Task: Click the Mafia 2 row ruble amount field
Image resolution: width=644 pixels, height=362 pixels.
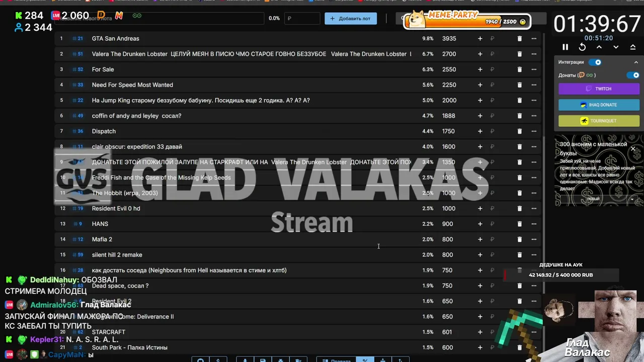Action: 500,239
